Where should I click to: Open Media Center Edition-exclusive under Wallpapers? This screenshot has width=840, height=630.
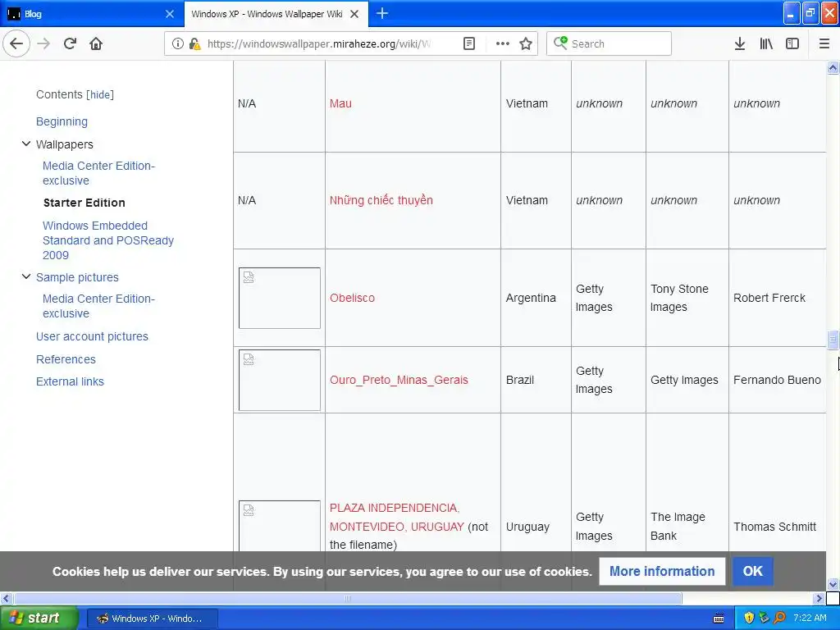coord(98,173)
